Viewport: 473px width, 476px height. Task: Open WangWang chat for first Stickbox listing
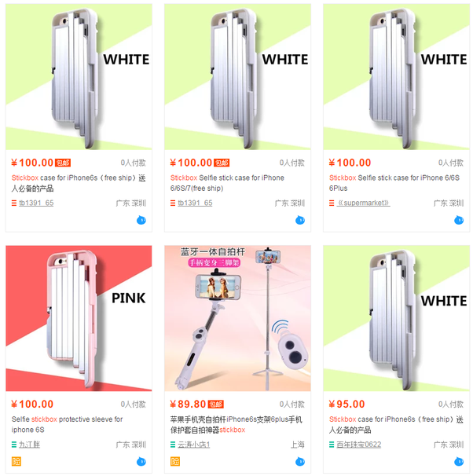point(141,220)
